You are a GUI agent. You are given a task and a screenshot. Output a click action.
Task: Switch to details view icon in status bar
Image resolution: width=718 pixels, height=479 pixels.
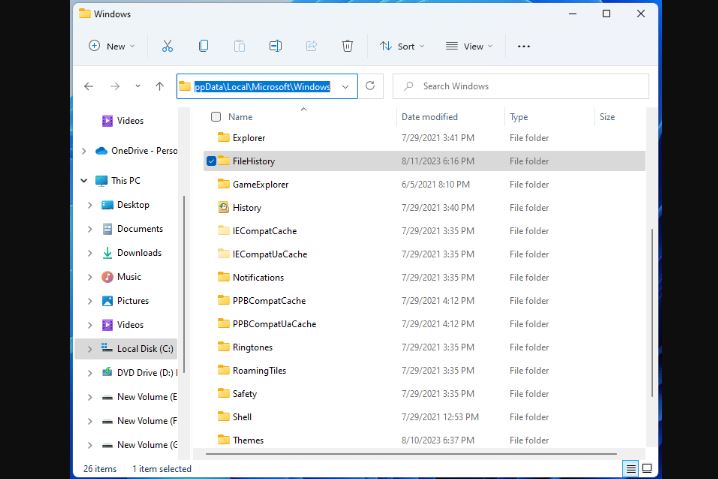(x=631, y=468)
